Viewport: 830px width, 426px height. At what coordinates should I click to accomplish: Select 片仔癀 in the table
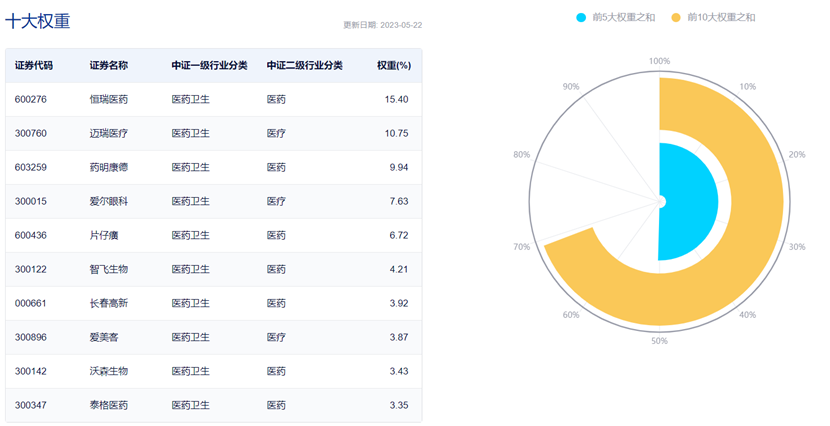[103, 235]
